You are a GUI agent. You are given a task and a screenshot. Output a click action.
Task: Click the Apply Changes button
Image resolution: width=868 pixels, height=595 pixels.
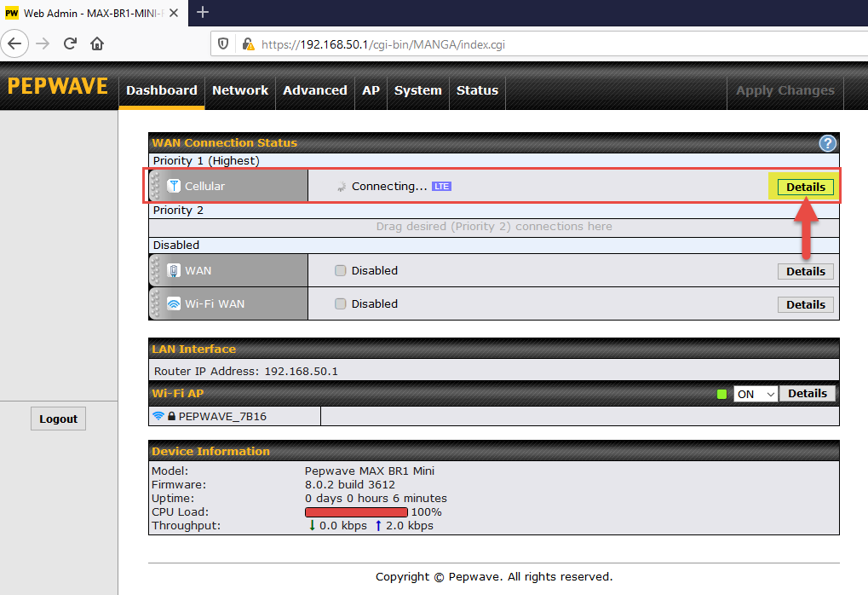pyautogui.click(x=785, y=90)
